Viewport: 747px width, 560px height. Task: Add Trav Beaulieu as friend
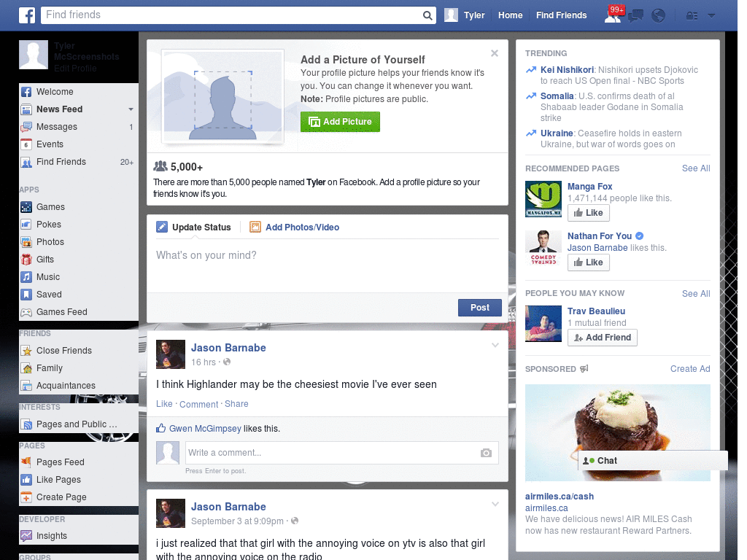[x=602, y=338]
